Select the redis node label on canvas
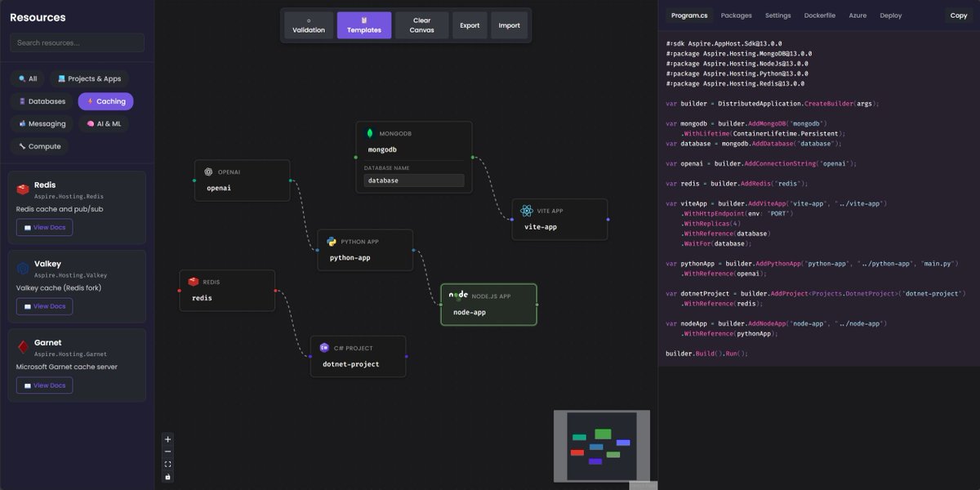The height and width of the screenshot is (490, 980). [x=203, y=298]
